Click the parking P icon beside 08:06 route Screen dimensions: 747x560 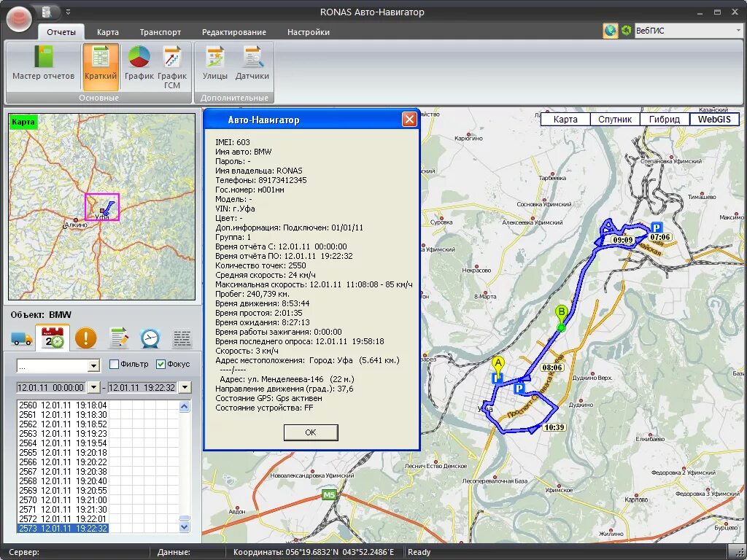(519, 388)
